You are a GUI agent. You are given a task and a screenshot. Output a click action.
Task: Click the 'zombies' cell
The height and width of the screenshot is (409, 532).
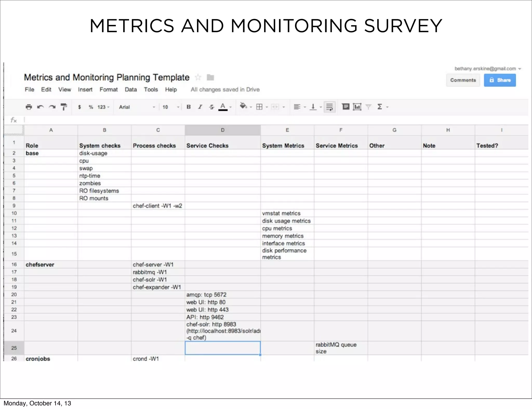pyautogui.click(x=104, y=183)
